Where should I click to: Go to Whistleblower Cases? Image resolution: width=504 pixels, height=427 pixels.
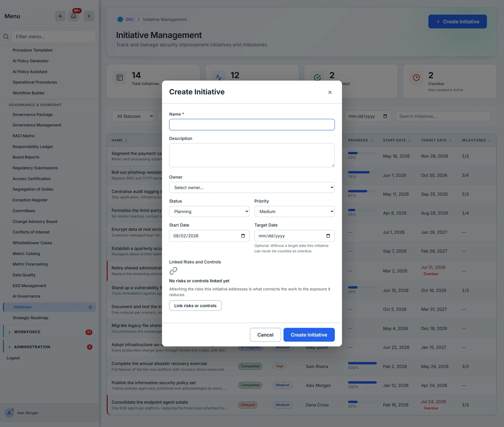pos(32,243)
